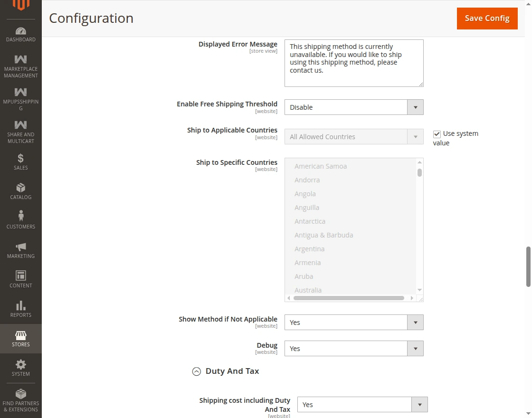Image resolution: width=532 pixels, height=418 pixels.
Task: Open Enable Free Shipping Threshold dropdown
Action: tap(354, 107)
